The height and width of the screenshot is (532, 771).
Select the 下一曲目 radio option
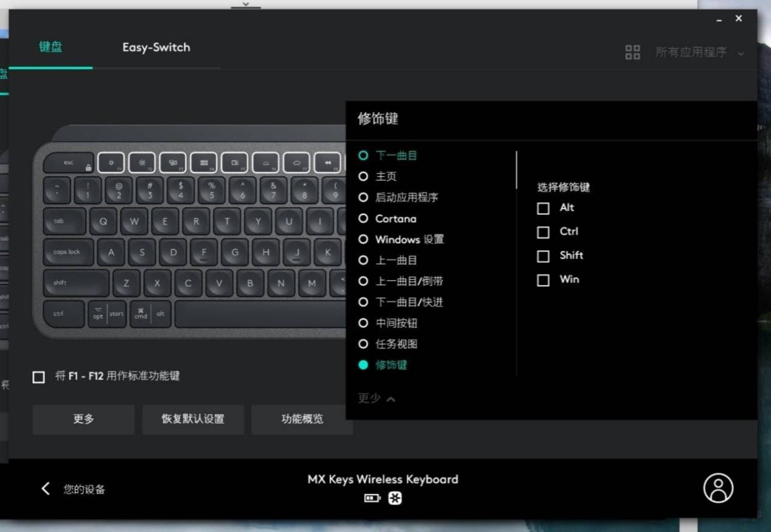point(363,155)
